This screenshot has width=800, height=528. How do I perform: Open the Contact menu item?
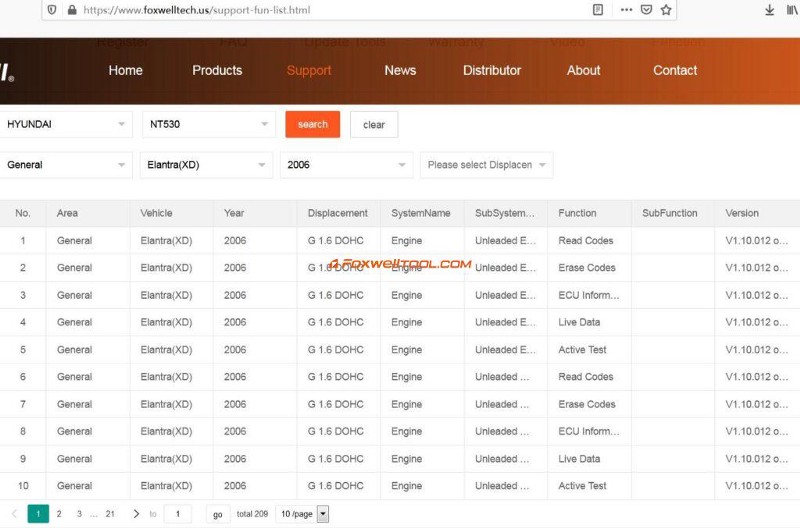(x=675, y=70)
